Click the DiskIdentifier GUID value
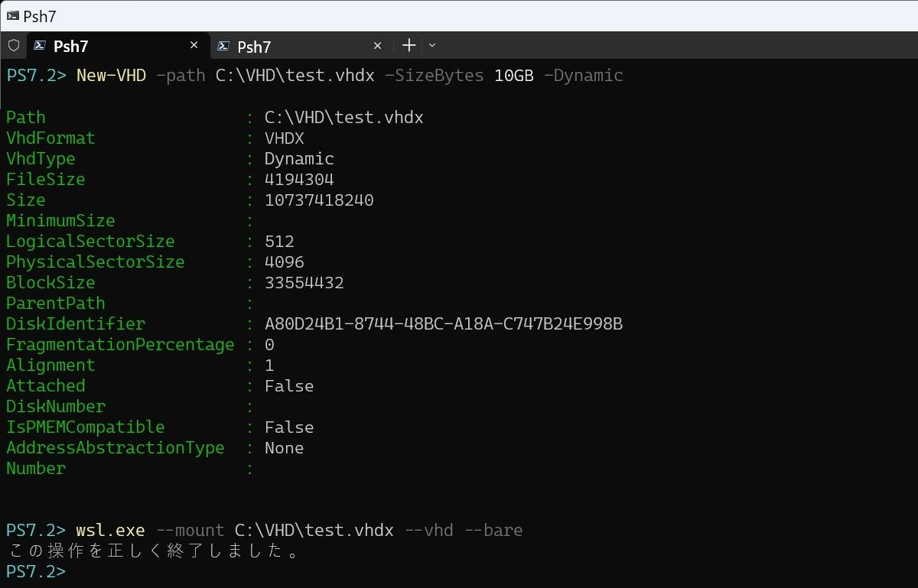The image size is (918, 588). point(444,323)
